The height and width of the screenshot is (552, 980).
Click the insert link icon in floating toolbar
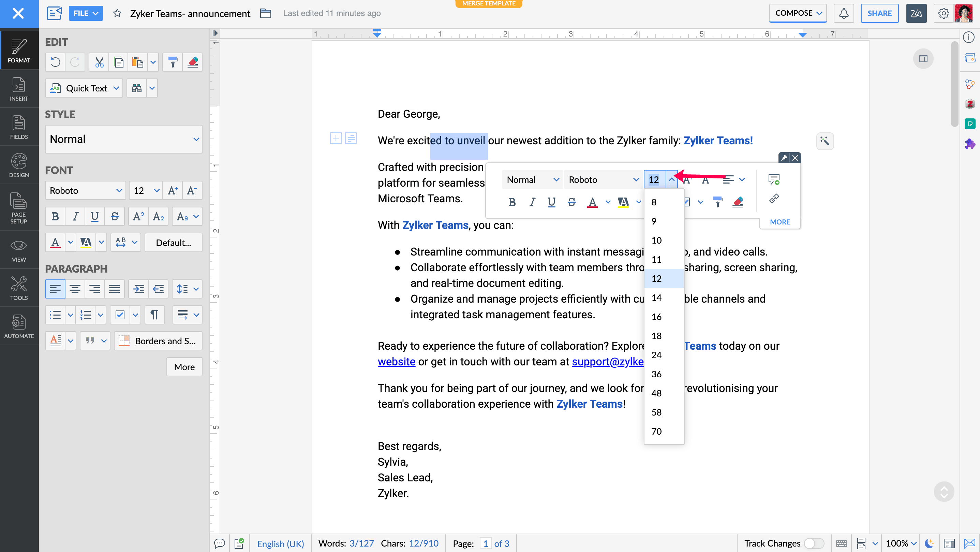pos(774,199)
